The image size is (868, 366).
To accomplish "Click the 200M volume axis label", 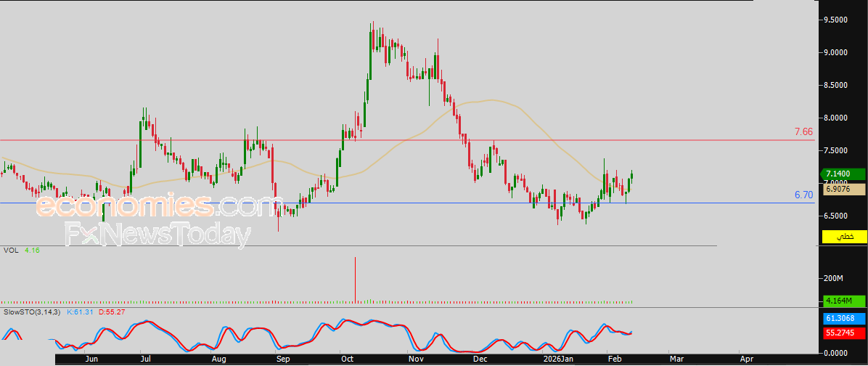I will (x=833, y=279).
